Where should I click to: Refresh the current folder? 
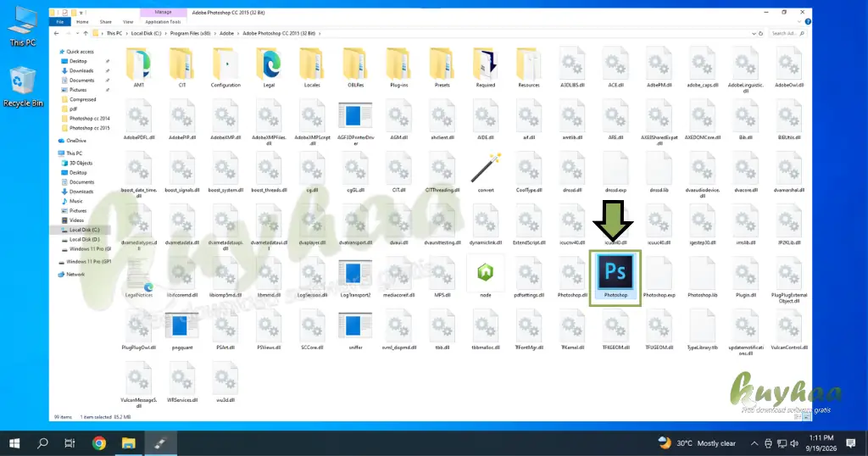click(760, 33)
